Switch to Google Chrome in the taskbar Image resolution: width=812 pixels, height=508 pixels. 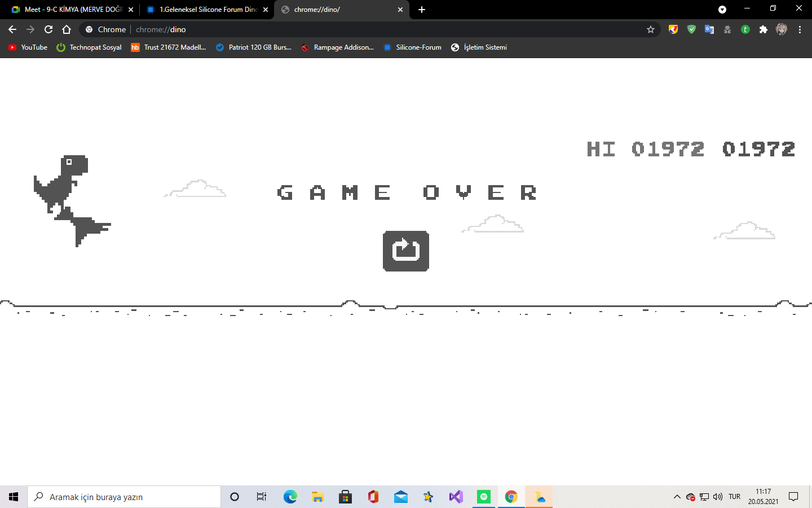(511, 497)
